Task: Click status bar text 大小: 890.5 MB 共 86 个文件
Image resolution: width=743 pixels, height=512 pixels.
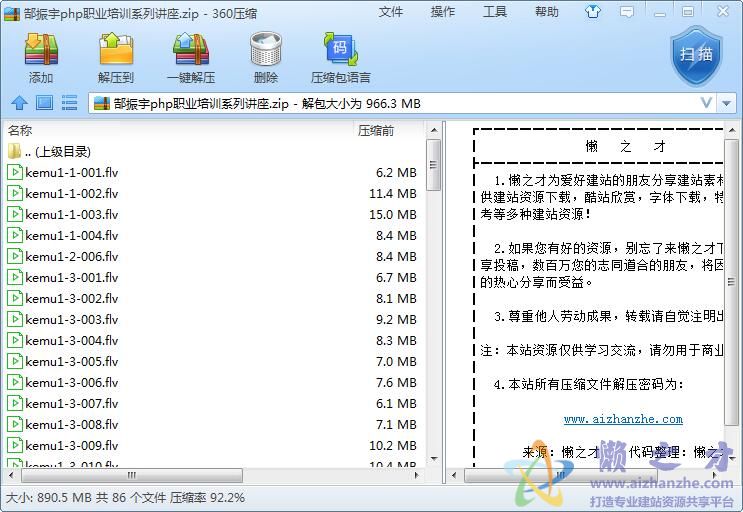Action: click(x=86, y=497)
